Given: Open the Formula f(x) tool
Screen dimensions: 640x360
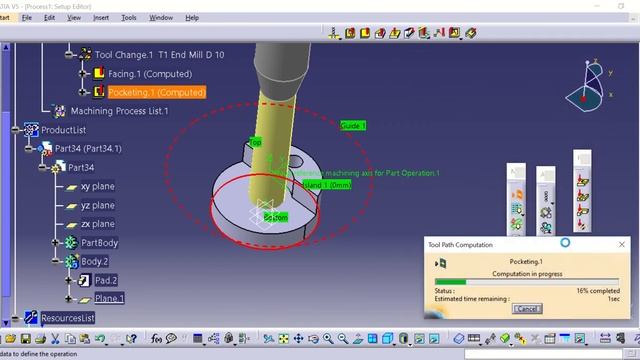Looking at the screenshot, I should (156, 338).
